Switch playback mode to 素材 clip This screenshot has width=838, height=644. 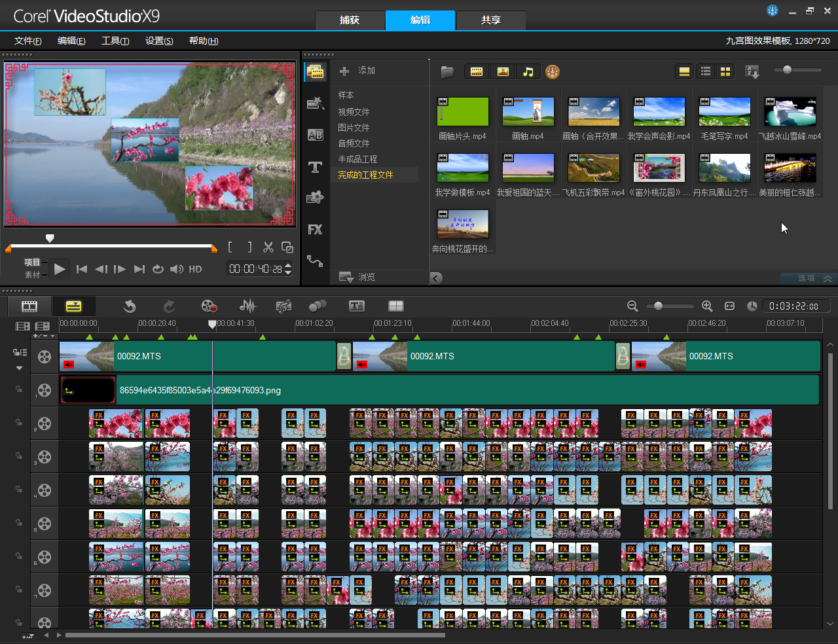click(32, 275)
